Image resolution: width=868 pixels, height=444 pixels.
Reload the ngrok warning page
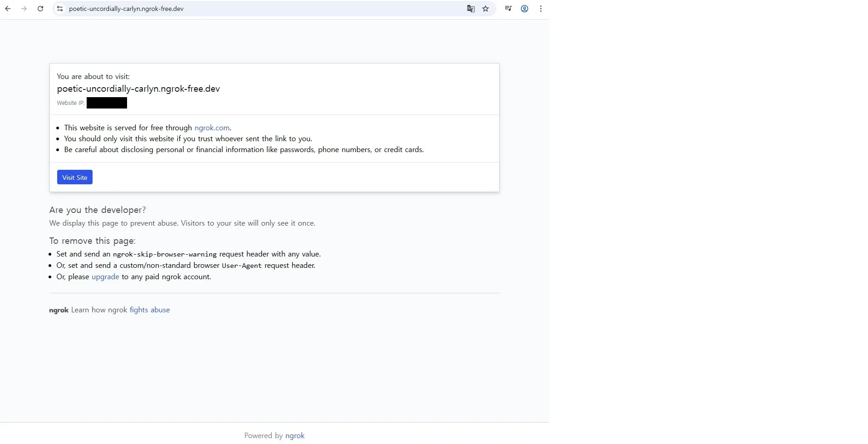pos(40,9)
